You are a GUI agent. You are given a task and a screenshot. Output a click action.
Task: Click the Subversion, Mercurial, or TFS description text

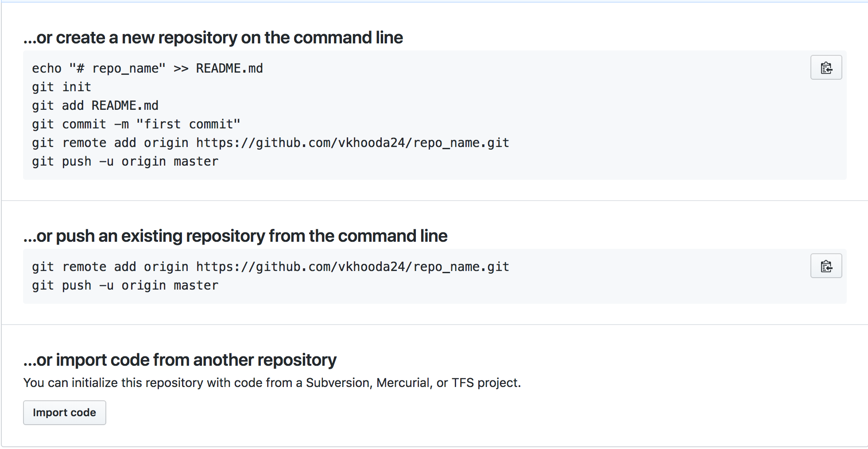pyautogui.click(x=272, y=383)
